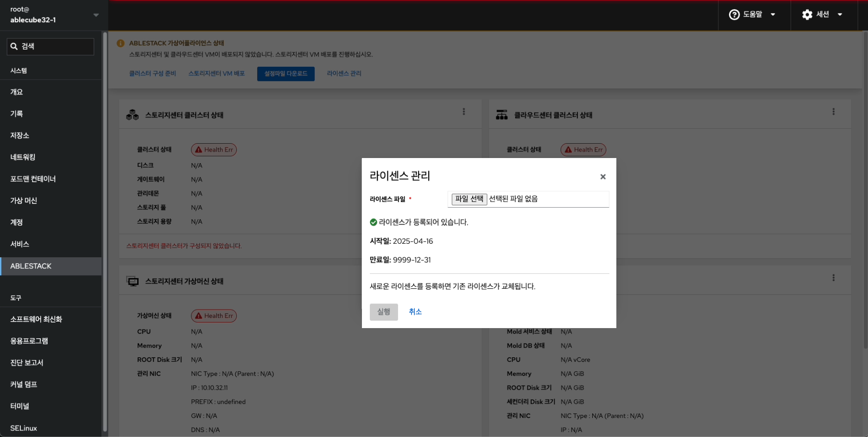The width and height of the screenshot is (868, 437).
Task: Click 설정파일 다운로드 button
Action: coord(285,74)
